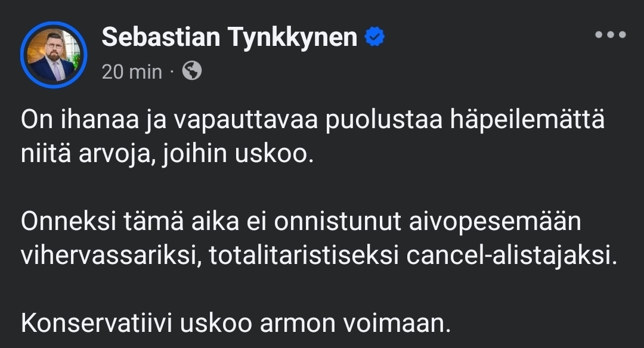Click the word "puolustaa" in the first line
Image resolution: width=644 pixels, height=348 pixels.
385,121
